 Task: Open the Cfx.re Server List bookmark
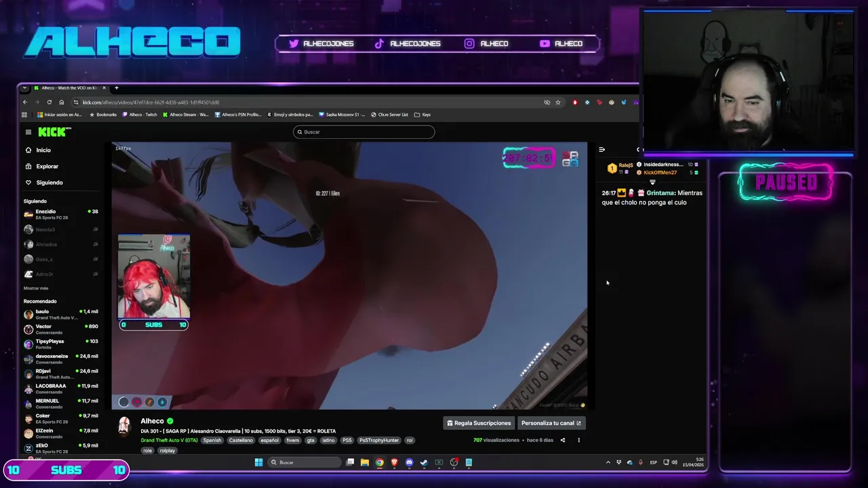pos(390,115)
